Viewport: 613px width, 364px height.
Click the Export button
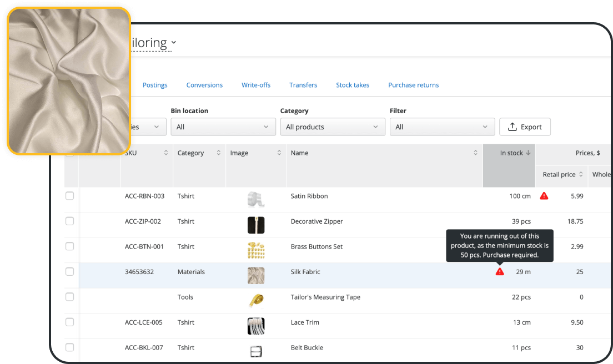point(525,127)
